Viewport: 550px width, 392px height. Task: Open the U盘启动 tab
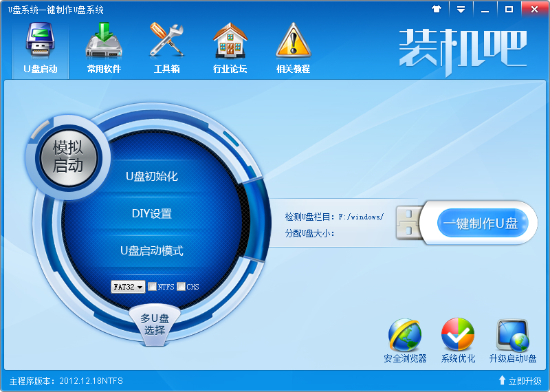click(41, 49)
